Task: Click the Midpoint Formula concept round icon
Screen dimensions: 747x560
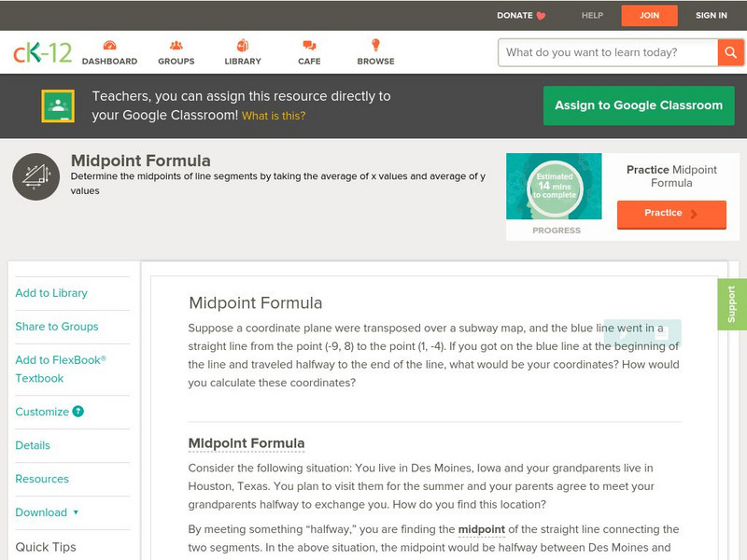Action: click(36, 176)
